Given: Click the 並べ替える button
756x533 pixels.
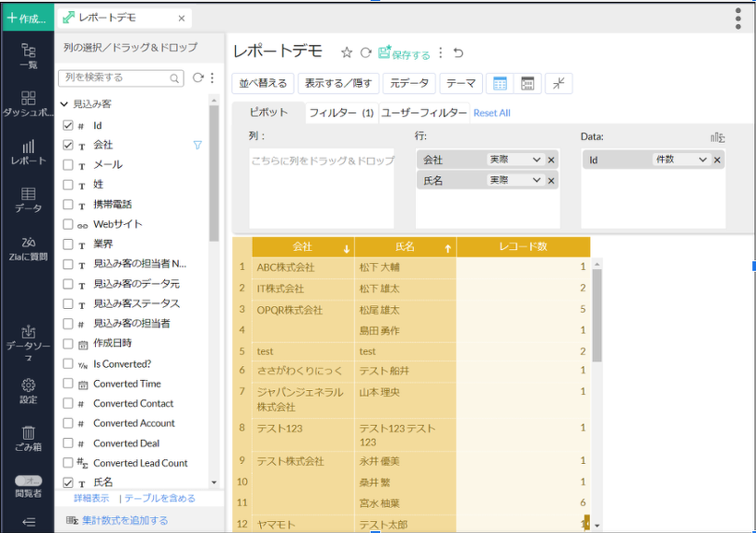Looking at the screenshot, I should pos(264,83).
